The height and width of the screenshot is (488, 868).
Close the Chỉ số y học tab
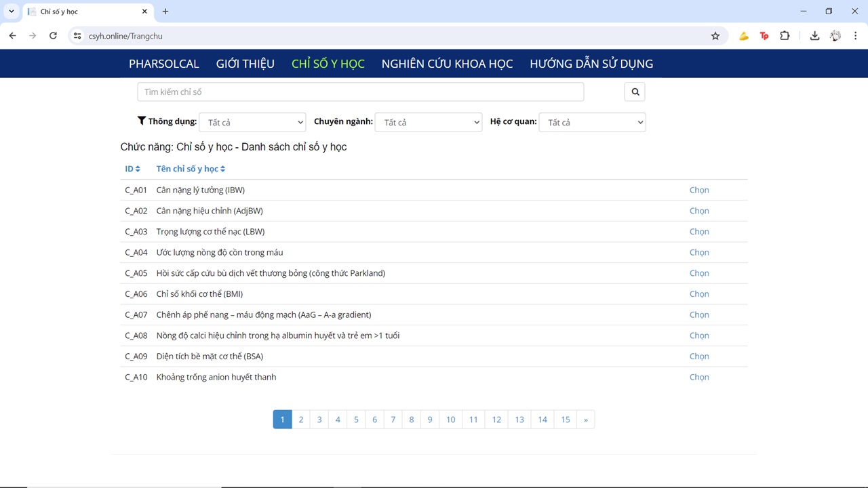(144, 12)
